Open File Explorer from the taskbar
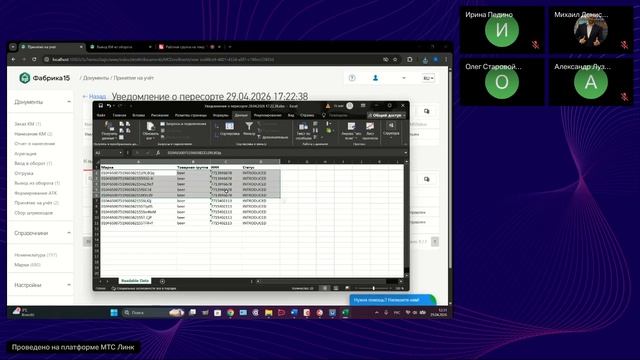The height and width of the screenshot is (360, 640). point(269,313)
